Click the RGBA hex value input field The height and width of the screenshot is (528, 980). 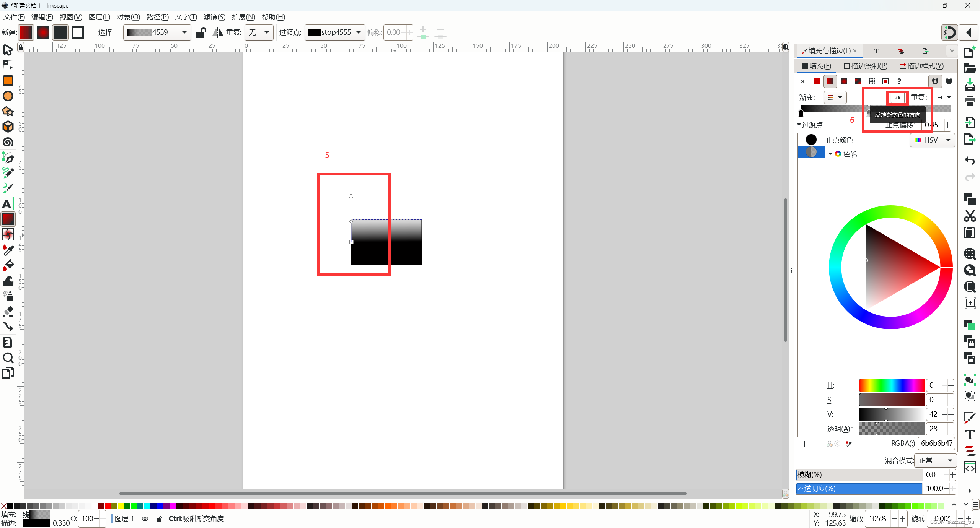point(936,444)
